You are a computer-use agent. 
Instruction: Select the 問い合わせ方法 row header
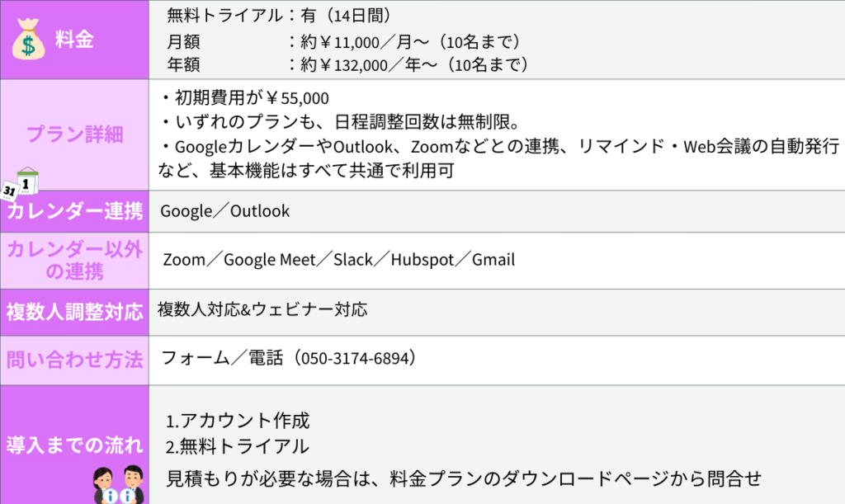click(x=74, y=360)
